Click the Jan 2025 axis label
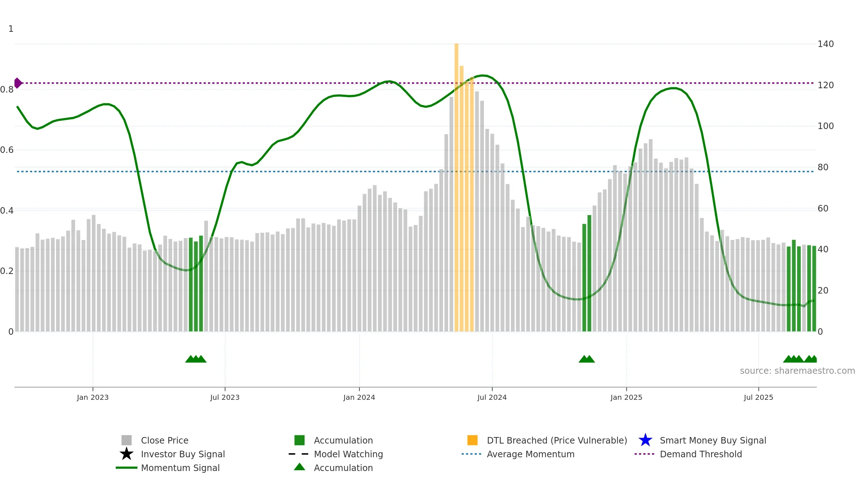 pyautogui.click(x=626, y=398)
